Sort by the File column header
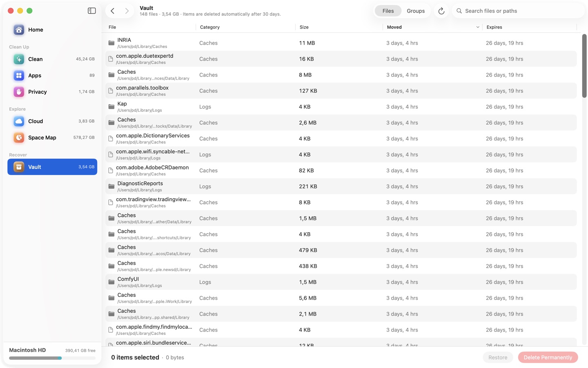Viewport: 588px width, 368px height. pos(150,27)
